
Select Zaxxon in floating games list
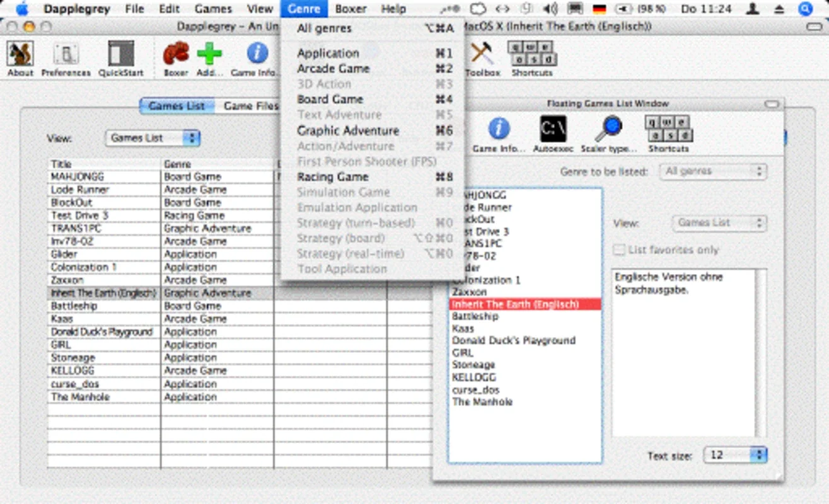(525, 292)
